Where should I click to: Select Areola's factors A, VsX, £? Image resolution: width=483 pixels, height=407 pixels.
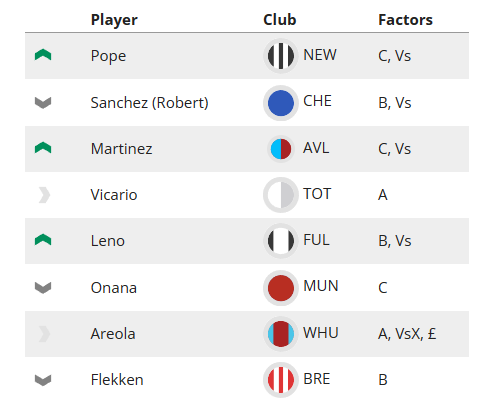[x=407, y=334]
